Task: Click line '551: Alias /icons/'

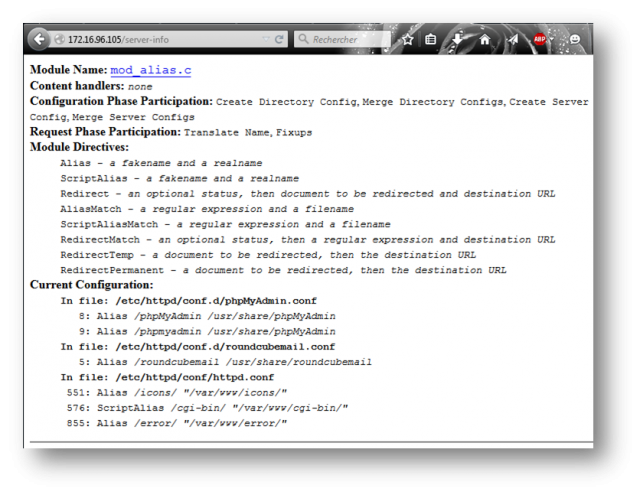Action: 177,393
